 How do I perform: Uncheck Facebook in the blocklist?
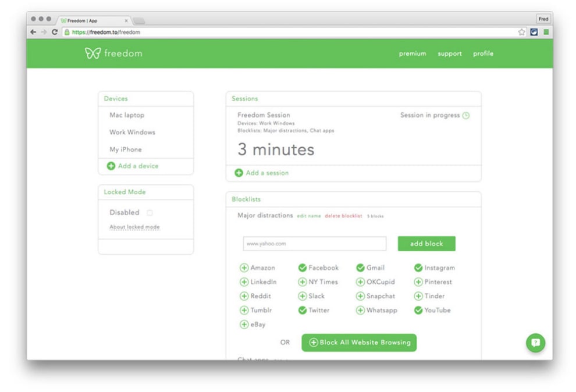click(x=303, y=268)
